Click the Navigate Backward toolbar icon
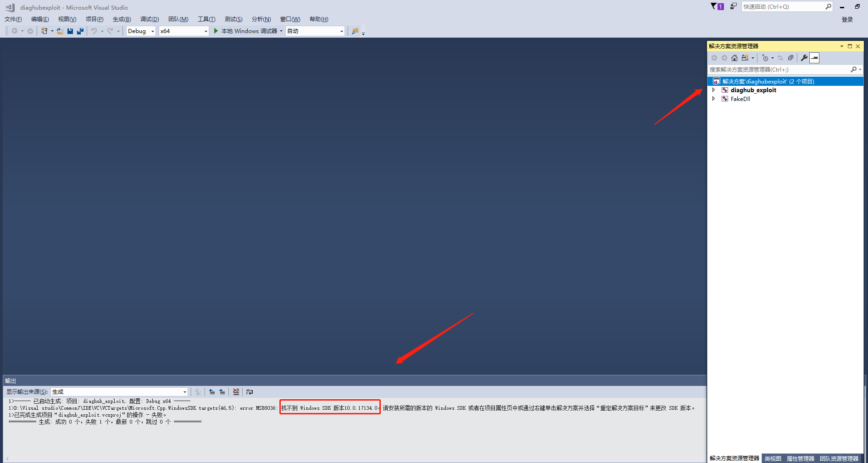This screenshot has height=463, width=868. tap(15, 31)
